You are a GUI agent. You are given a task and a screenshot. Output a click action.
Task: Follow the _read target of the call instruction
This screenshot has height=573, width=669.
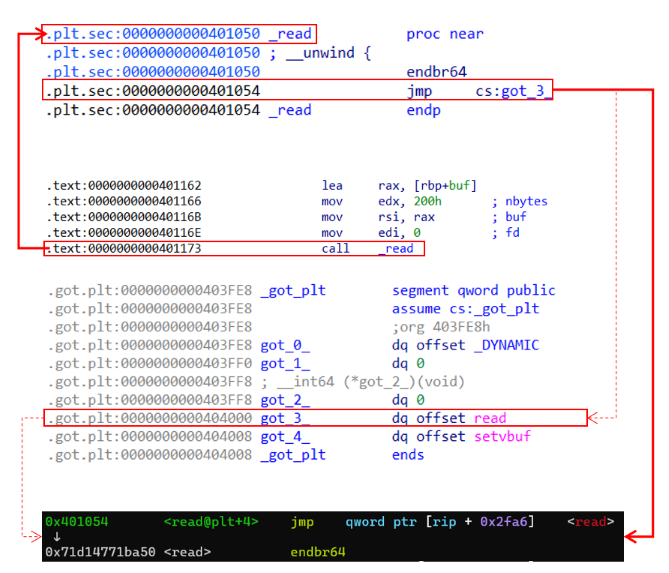[x=395, y=248]
